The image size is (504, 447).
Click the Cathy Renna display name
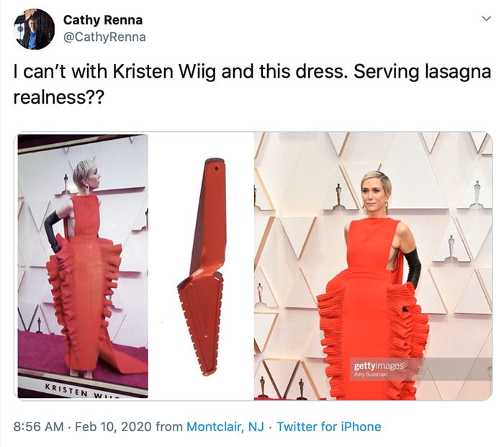(x=103, y=20)
